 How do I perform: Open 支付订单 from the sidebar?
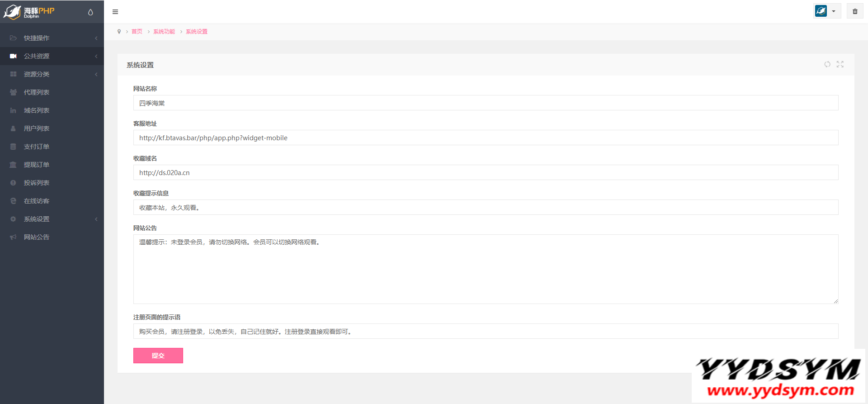[x=37, y=147]
